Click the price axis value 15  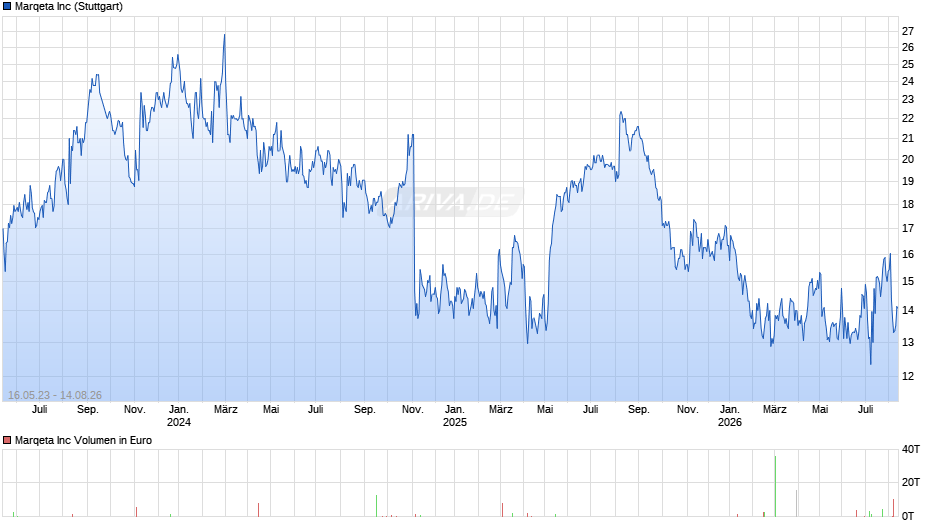click(908, 281)
